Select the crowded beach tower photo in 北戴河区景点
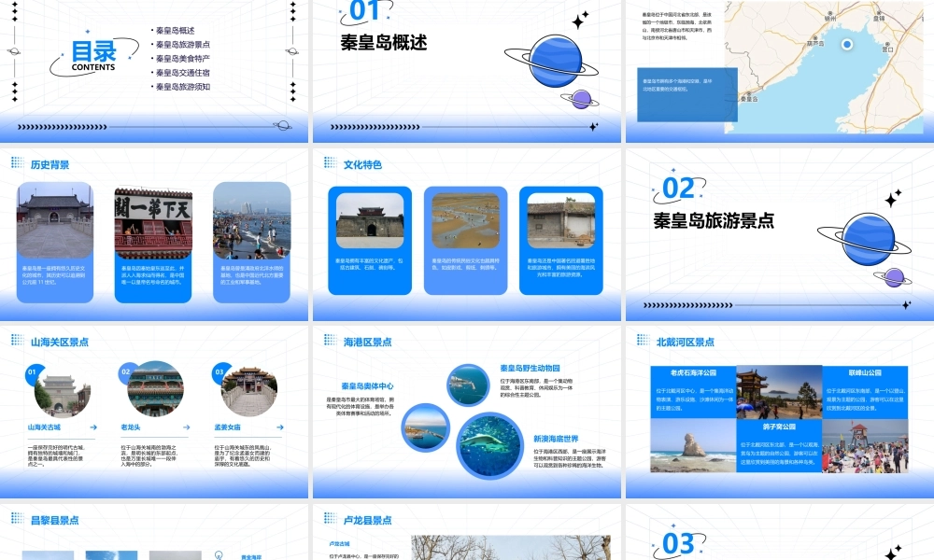 [865, 446]
